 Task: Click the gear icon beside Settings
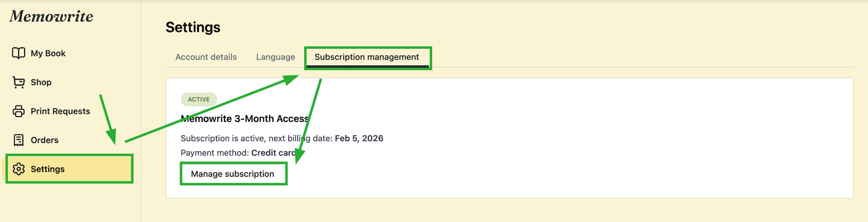click(x=19, y=169)
